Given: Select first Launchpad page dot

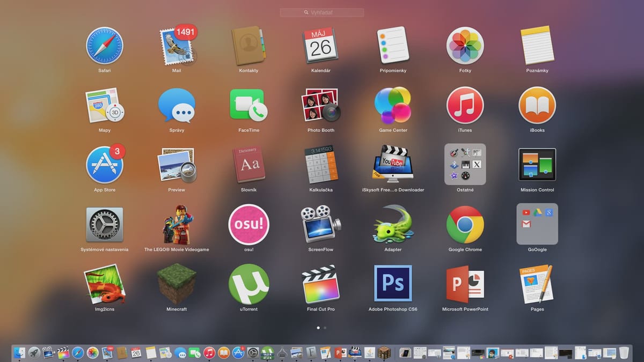Looking at the screenshot, I should pos(318,327).
